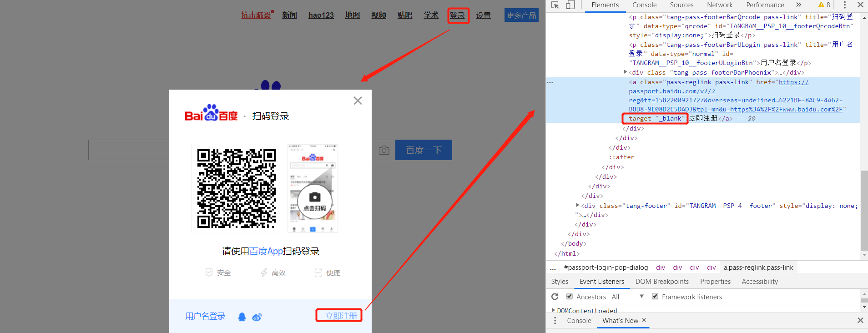The image size is (868, 333).
Task: Open the Accessibility pane tab
Action: click(x=760, y=282)
